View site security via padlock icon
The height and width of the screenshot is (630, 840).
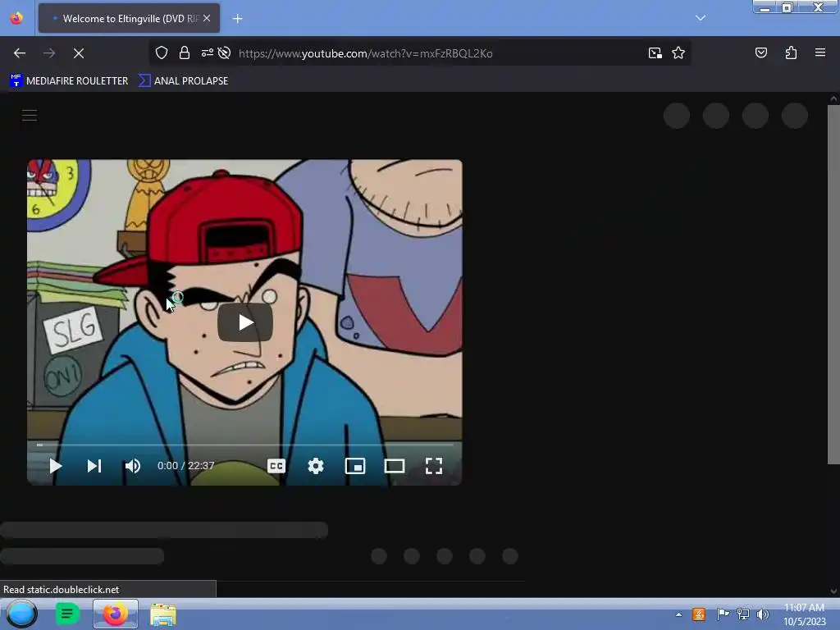tap(185, 52)
